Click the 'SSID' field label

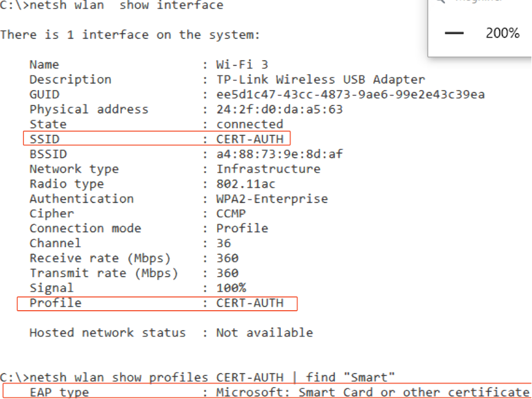click(45, 139)
